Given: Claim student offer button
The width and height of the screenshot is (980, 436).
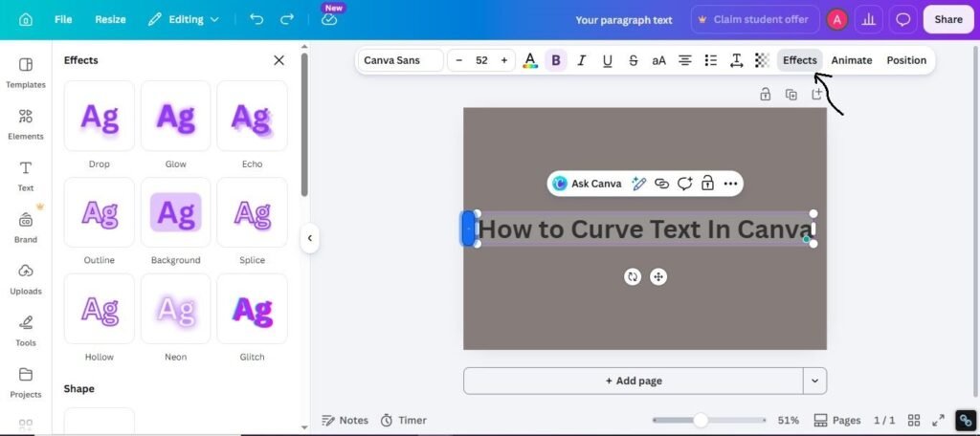Looking at the screenshot, I should click(x=754, y=19).
